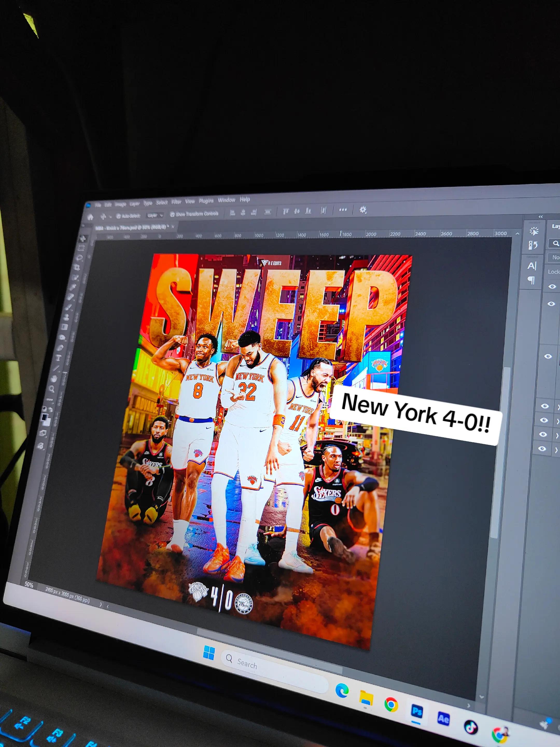Viewport: 560px width, 747px height.
Task: Expand the bottom visible layer group chevron
Action: click(557, 451)
